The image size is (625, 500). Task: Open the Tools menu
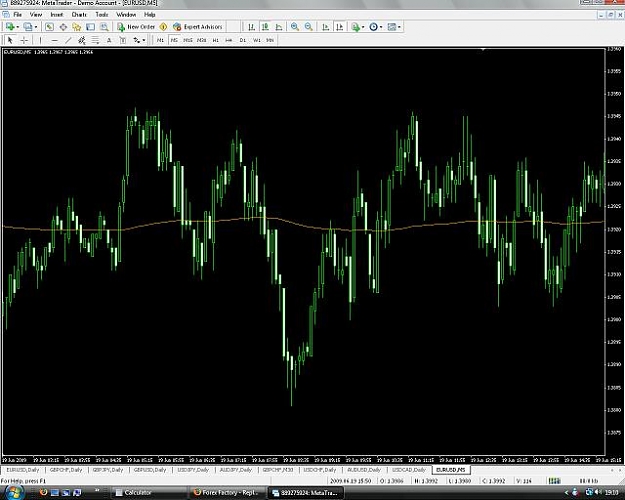coord(102,14)
